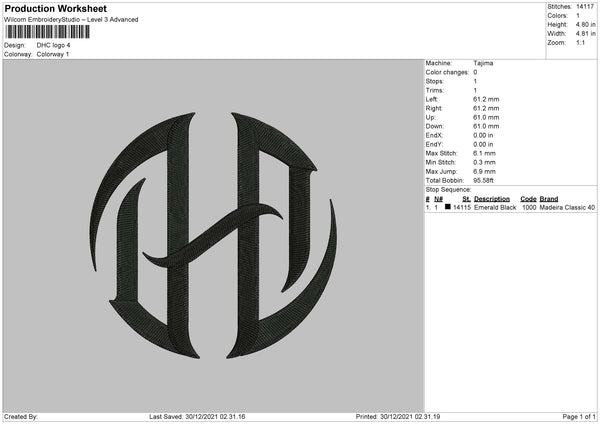Click the N# column header
This screenshot has height=424, width=600.
pyautogui.click(x=439, y=199)
